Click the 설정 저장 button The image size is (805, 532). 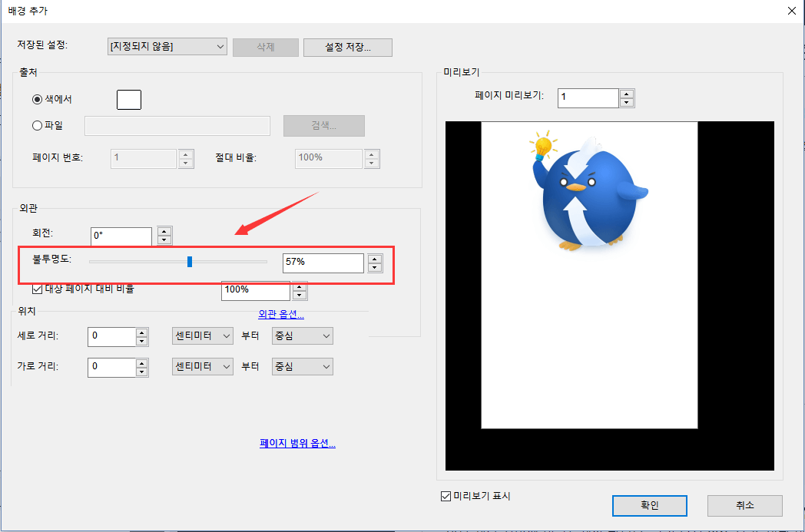pos(347,47)
